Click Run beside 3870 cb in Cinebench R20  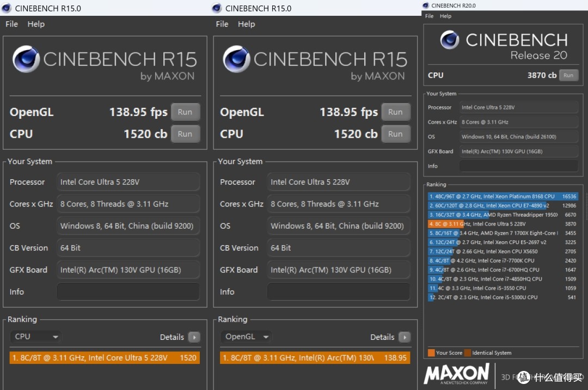[568, 75]
